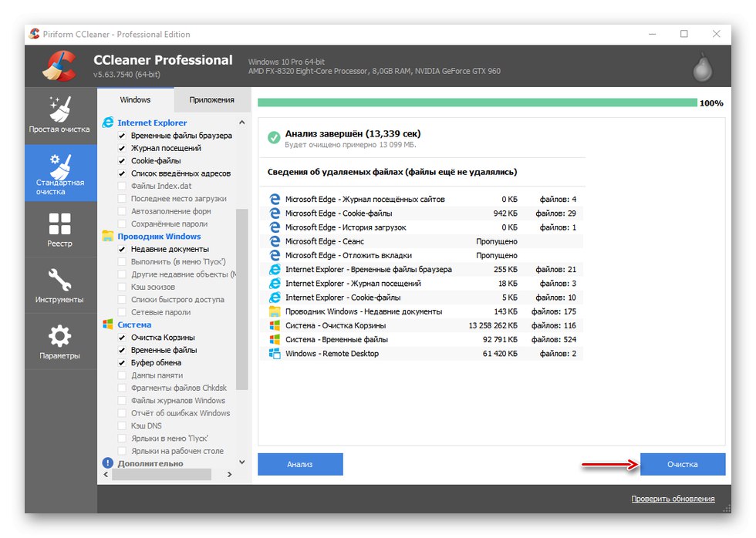Screen dimensions: 756x538
Task: Uncheck Список введённых адресов checkbox
Action: point(122,173)
